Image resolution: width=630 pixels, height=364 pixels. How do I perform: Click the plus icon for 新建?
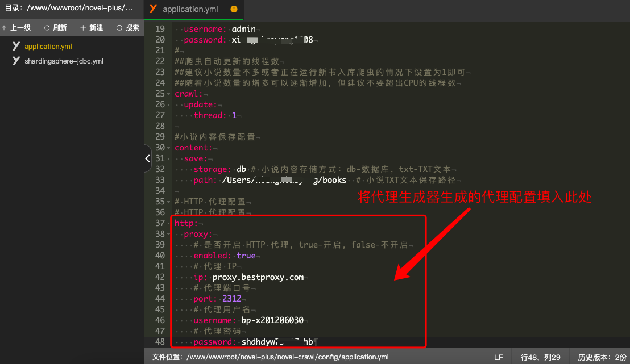click(x=83, y=28)
